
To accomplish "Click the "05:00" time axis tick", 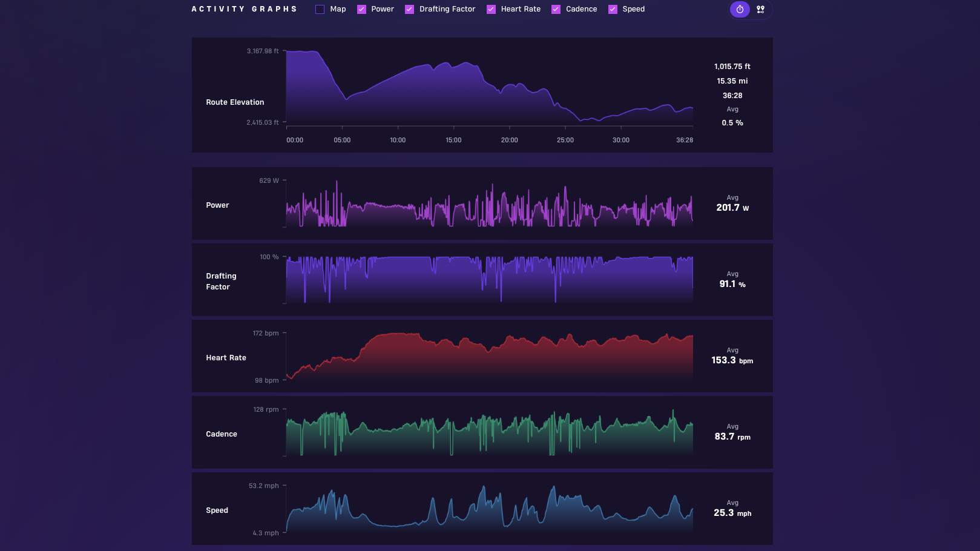I will [x=342, y=140].
